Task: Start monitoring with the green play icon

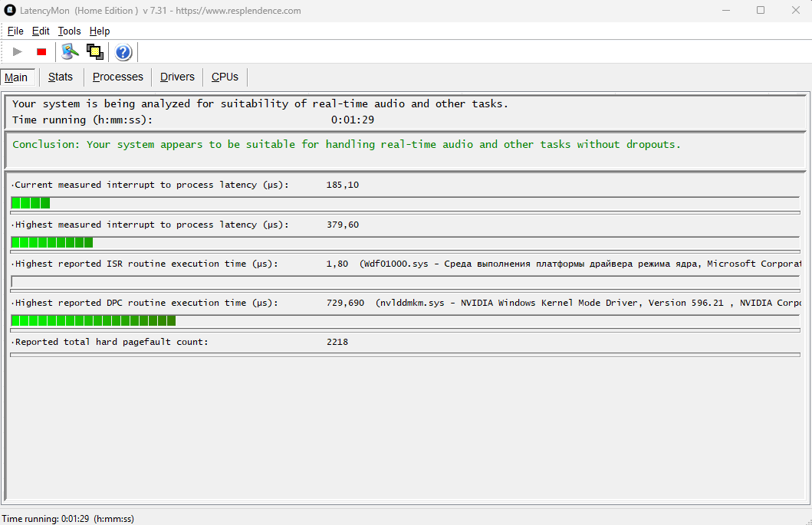Action: pyautogui.click(x=17, y=52)
